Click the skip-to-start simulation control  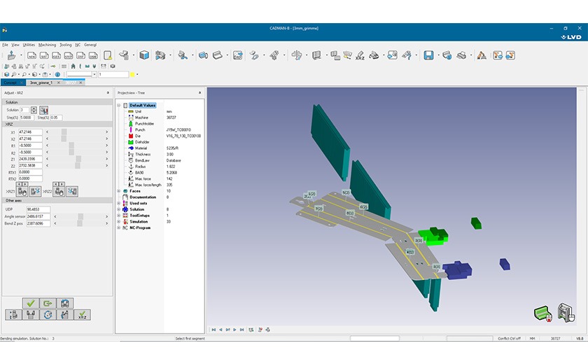tap(213, 330)
